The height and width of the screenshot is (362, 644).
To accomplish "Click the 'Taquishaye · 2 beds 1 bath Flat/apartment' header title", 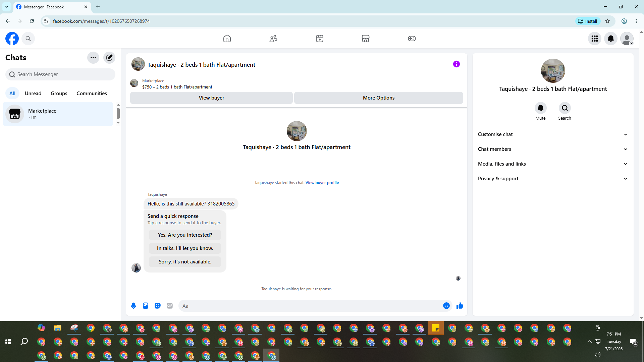I will pyautogui.click(x=201, y=65).
